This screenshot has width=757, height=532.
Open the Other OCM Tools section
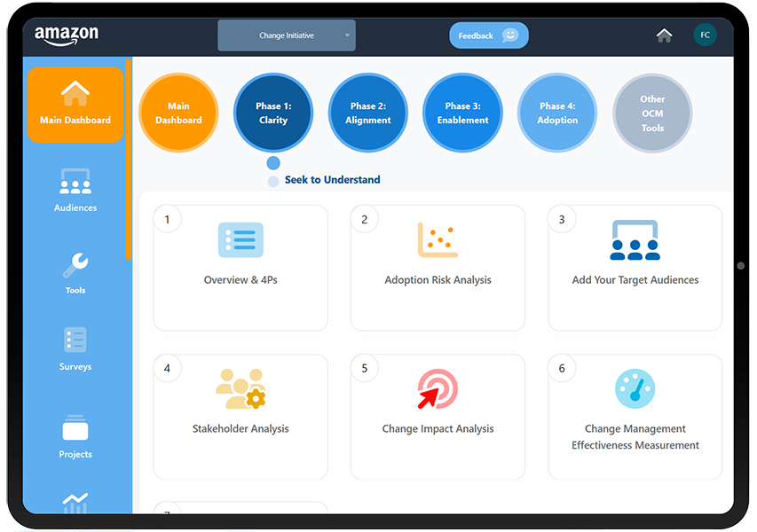651,113
